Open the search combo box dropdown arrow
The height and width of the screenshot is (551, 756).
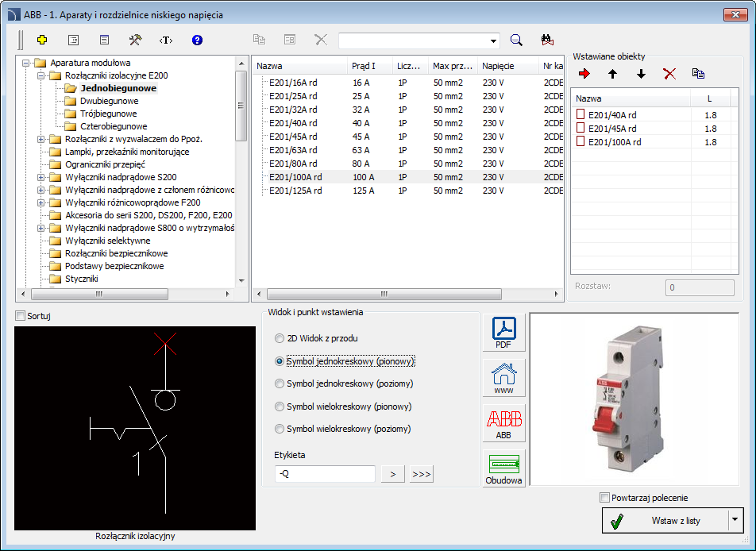493,41
